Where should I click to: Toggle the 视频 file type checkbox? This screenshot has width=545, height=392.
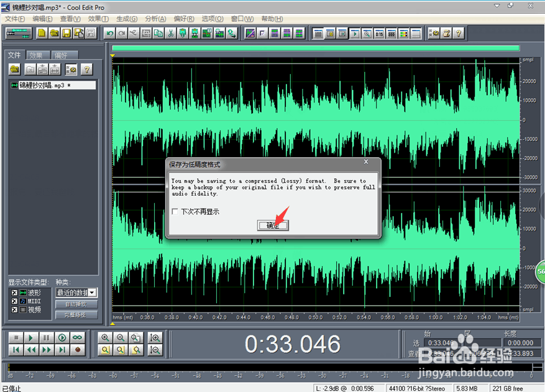click(x=14, y=309)
